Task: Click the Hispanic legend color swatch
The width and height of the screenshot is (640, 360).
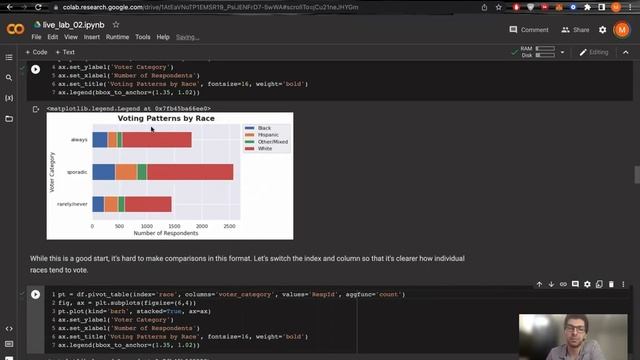Action: tap(249, 135)
